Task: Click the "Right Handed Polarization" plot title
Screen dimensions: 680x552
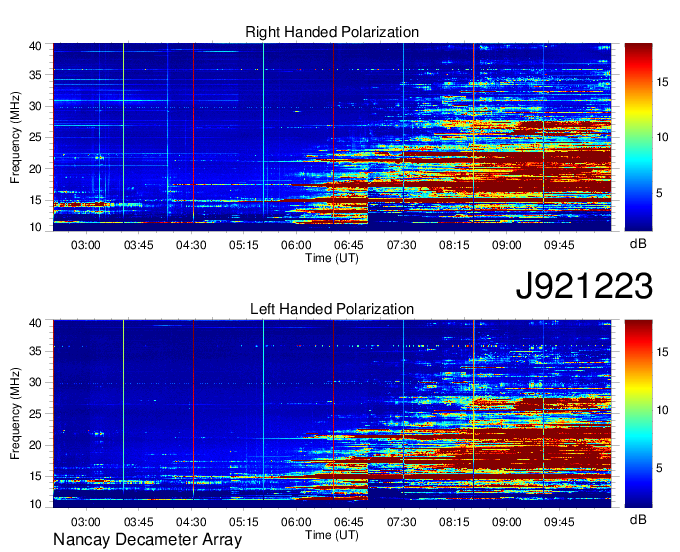Action: [332, 32]
